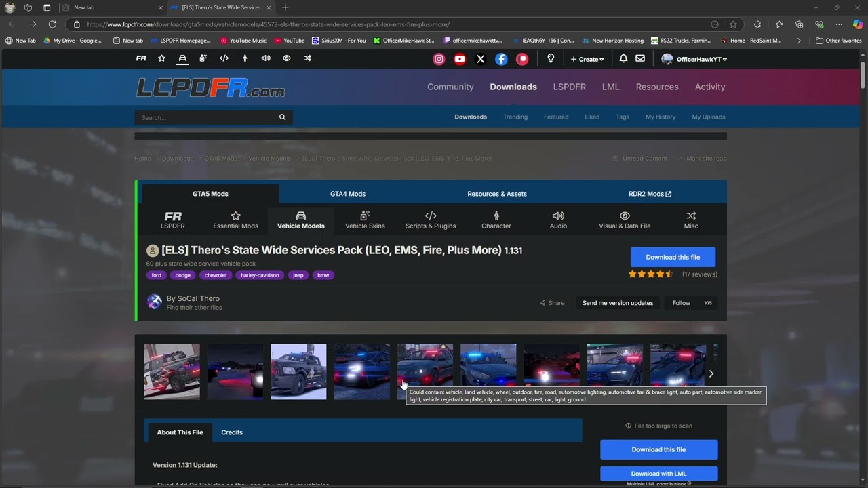The image size is (868, 488).
Task: Open LML in main navigation
Action: [611, 87]
